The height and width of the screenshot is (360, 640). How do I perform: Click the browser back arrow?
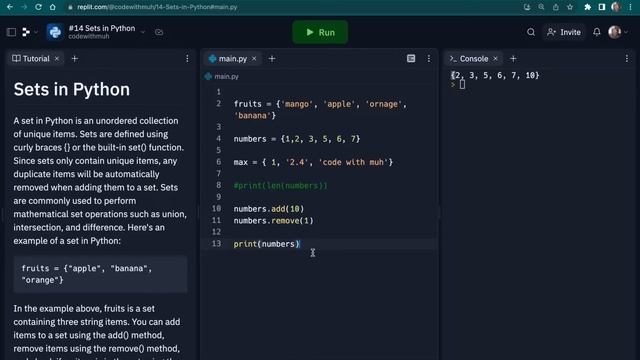(x=9, y=7)
